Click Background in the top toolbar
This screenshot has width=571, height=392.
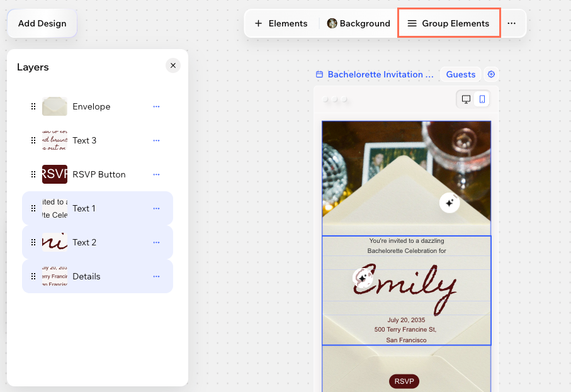364,23
